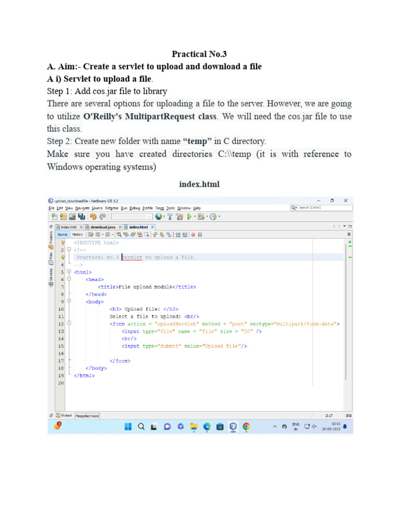Image resolution: width=399 pixels, height=532 pixels.
Task: Switch to History view button
Action: [x=77, y=234]
